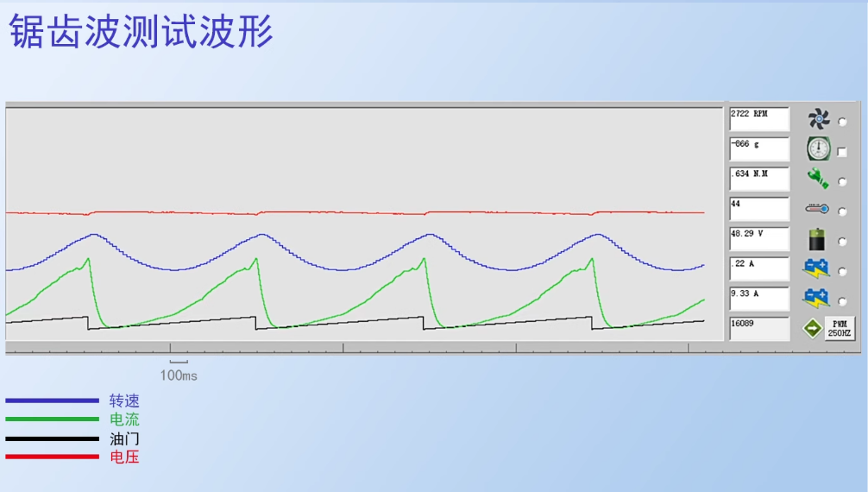Click the 16089 counter field
The width and height of the screenshot is (868, 492).
point(759,329)
